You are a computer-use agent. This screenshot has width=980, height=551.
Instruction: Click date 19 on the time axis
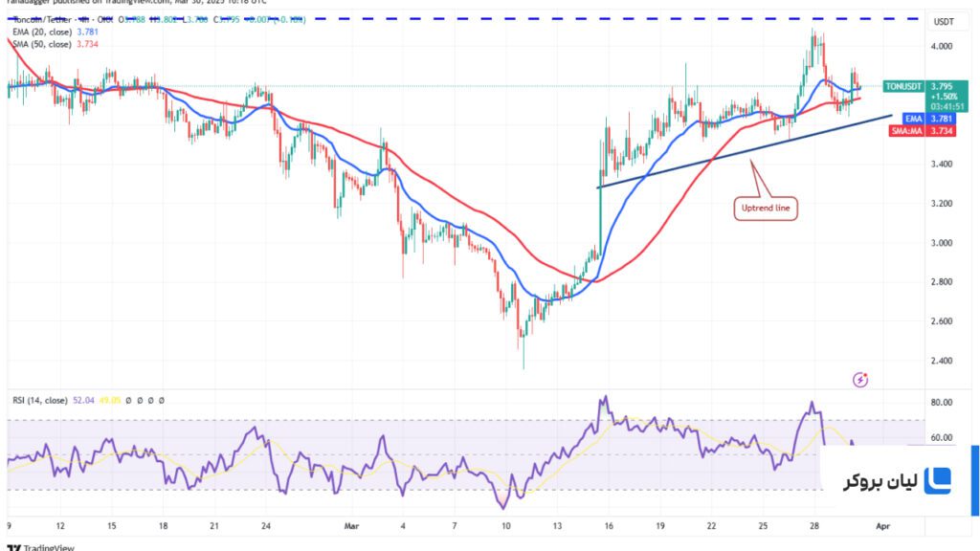pyautogui.click(x=660, y=526)
